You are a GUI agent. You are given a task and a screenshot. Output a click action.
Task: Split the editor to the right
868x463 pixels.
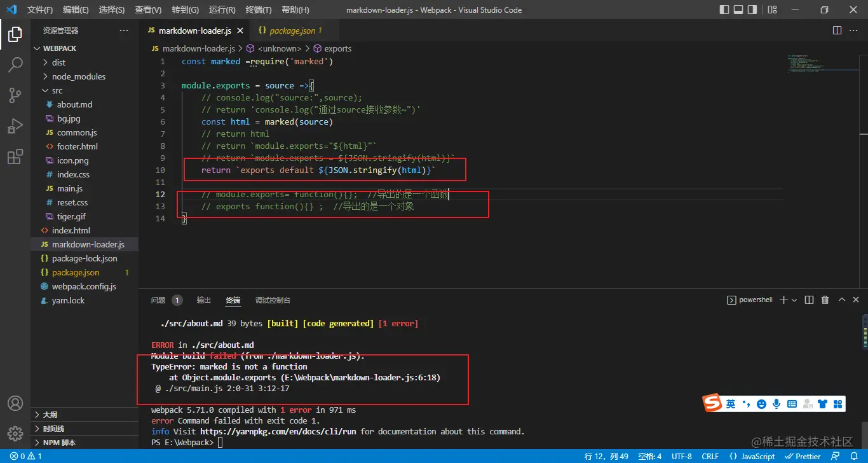pyautogui.click(x=837, y=31)
